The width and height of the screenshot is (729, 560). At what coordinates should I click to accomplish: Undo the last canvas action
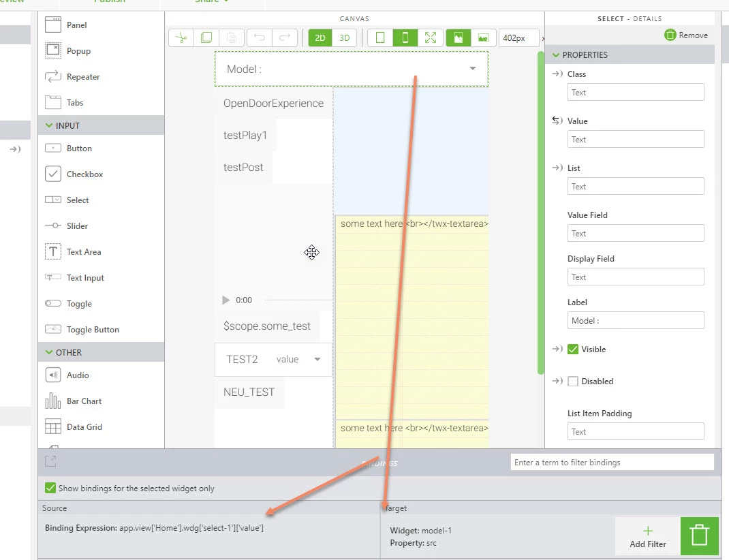(x=260, y=37)
